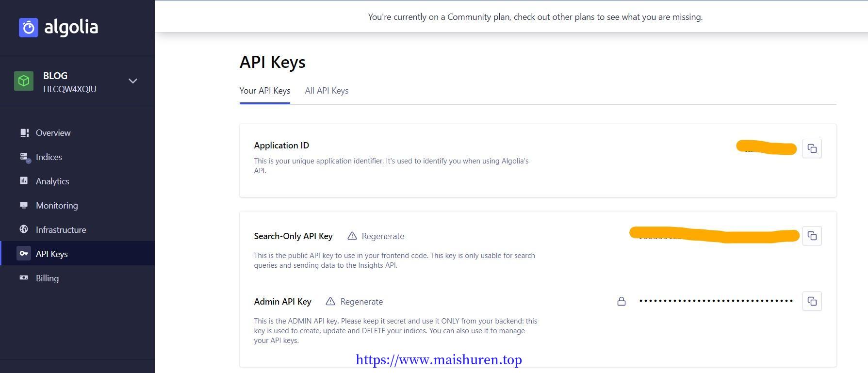Click the masked Admin API Key field
The width and height of the screenshot is (868, 373).
(x=716, y=301)
